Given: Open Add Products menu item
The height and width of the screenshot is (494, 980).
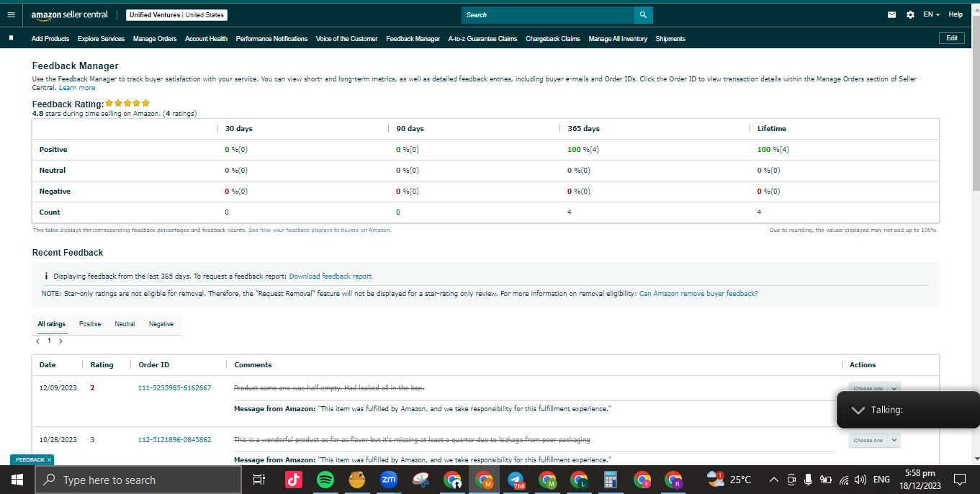Looking at the screenshot, I should 50,39.
